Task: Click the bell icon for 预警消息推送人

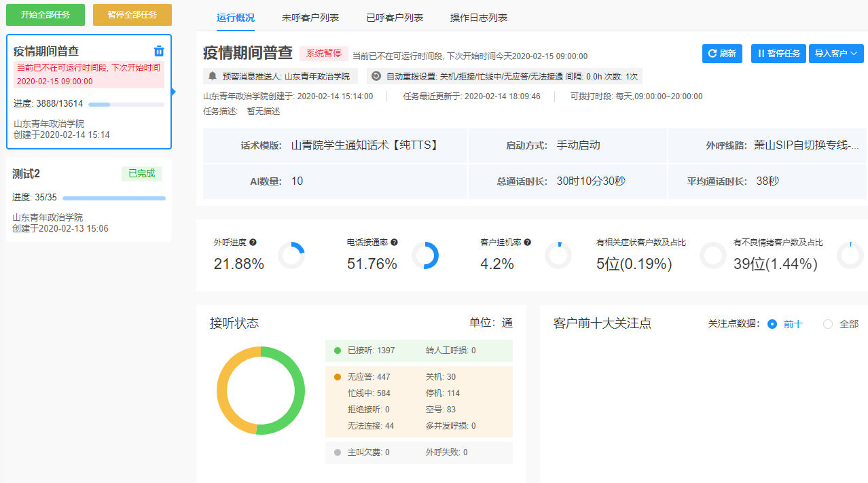Action: 213,76
